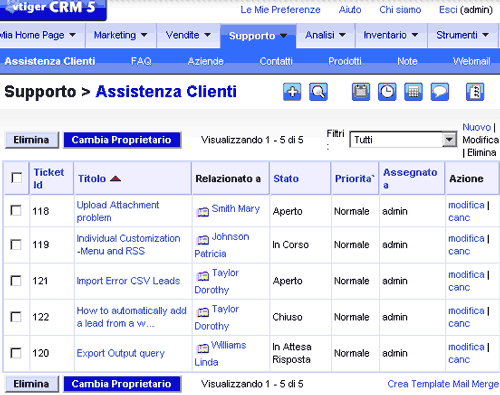This screenshot has width=500, height=395.
Task: Click contact icon beside Smith Mary
Action: click(x=203, y=212)
